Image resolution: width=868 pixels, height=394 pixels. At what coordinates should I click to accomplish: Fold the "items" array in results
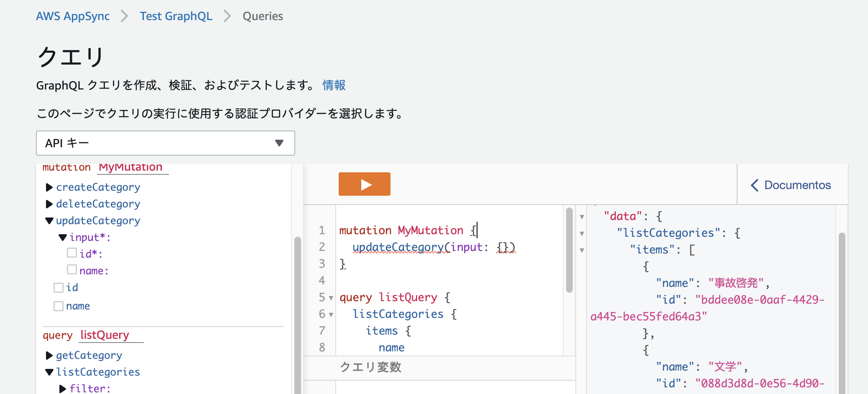tap(582, 250)
